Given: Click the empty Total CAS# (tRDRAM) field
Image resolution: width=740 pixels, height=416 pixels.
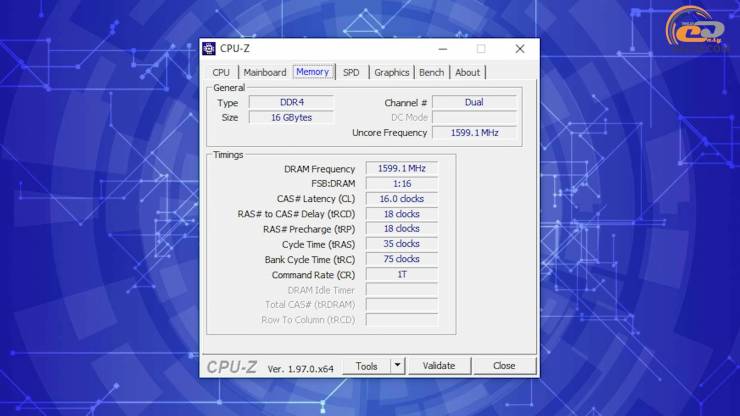Looking at the screenshot, I should coord(402,305).
